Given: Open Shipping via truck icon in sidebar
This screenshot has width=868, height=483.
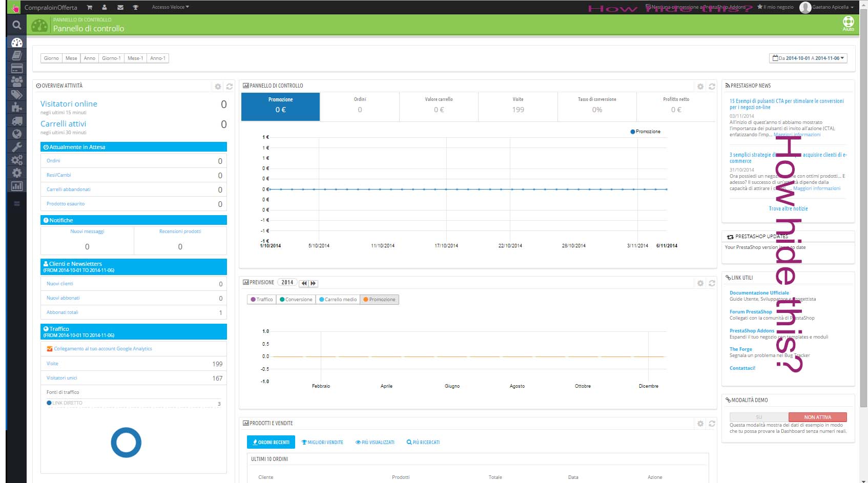Looking at the screenshot, I should coord(17,121).
